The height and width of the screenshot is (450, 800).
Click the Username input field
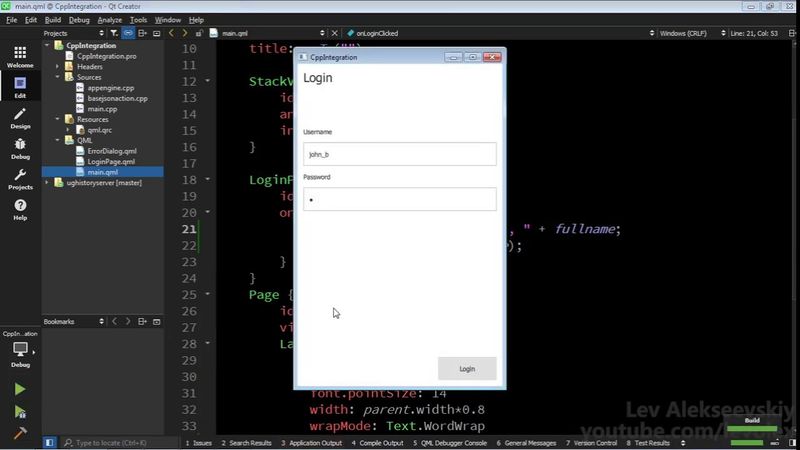point(399,154)
